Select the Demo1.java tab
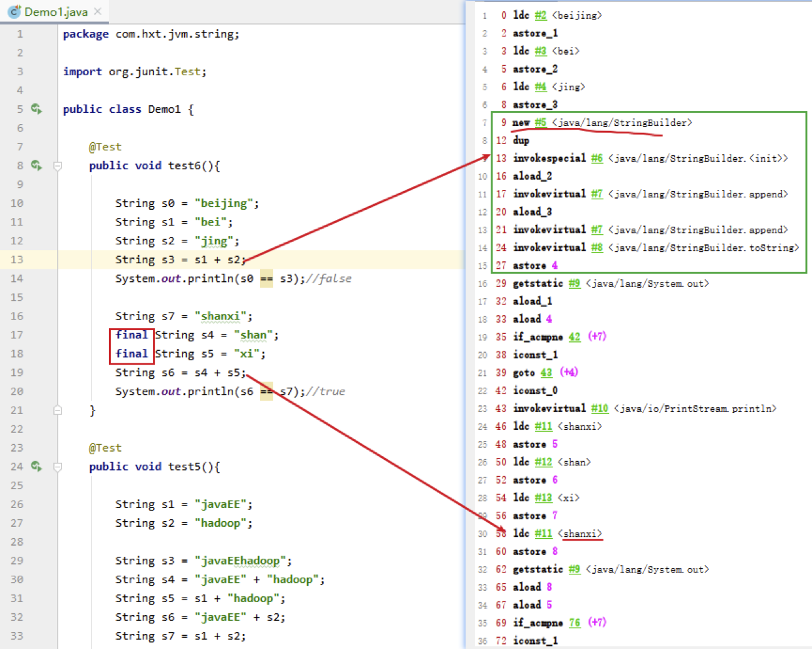 (55, 11)
